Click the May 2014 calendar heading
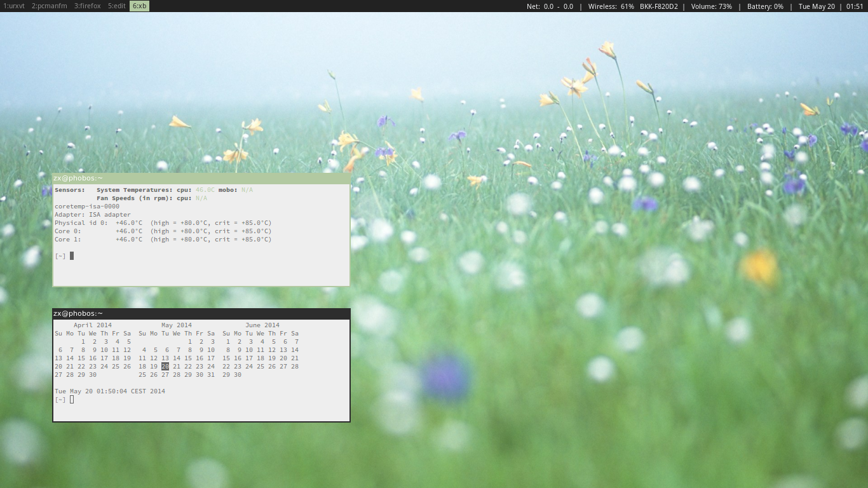Screen dimensions: 868x488 coord(177,325)
